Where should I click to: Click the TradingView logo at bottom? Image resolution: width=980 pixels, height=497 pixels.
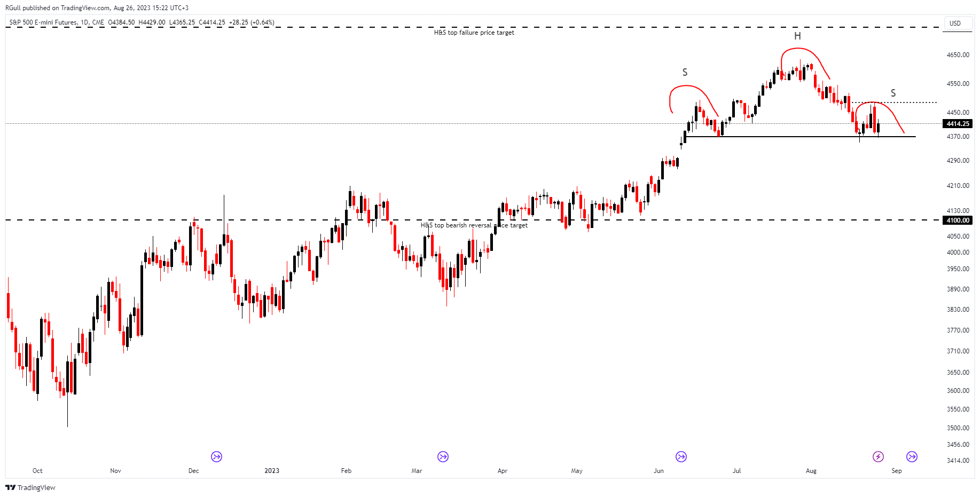click(x=30, y=487)
